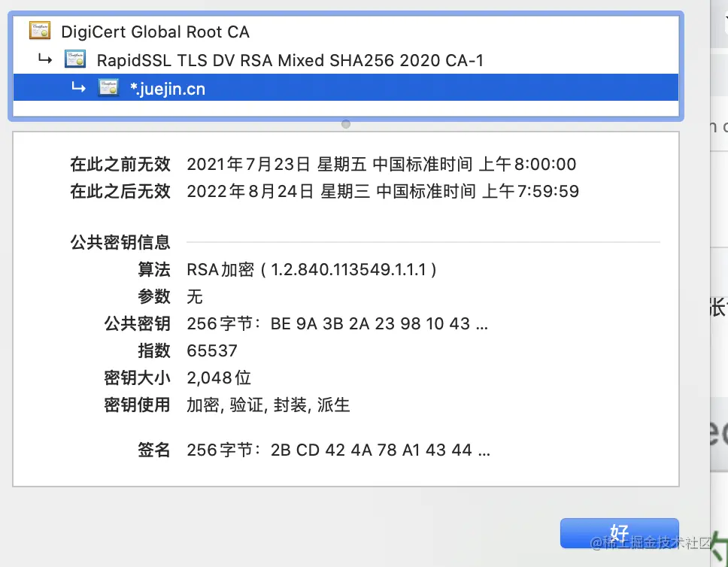Image resolution: width=728 pixels, height=567 pixels.
Task: Click the signature value 2B CD 42 4A
Action: 338,450
